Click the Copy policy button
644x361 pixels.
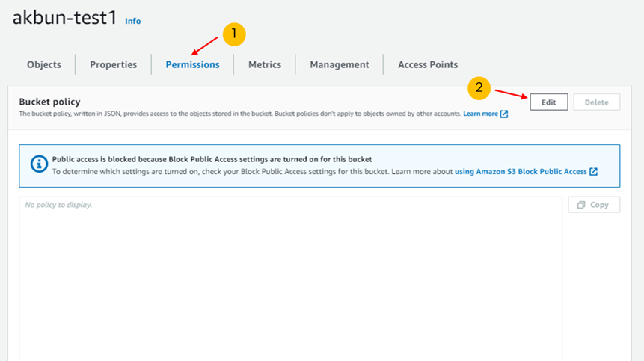point(594,205)
